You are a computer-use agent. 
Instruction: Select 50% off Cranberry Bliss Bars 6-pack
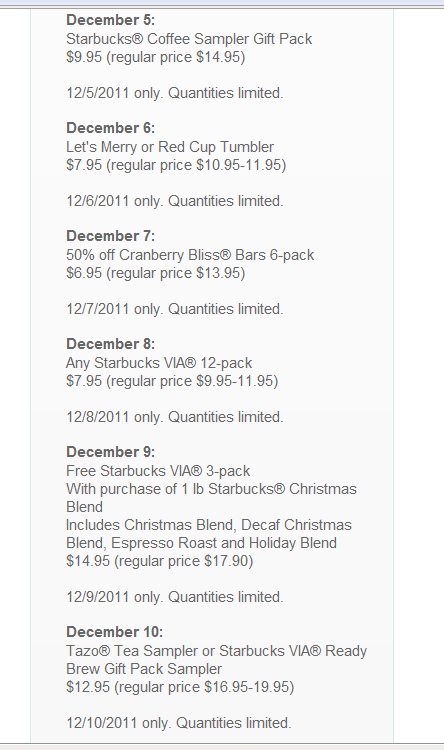(190, 255)
